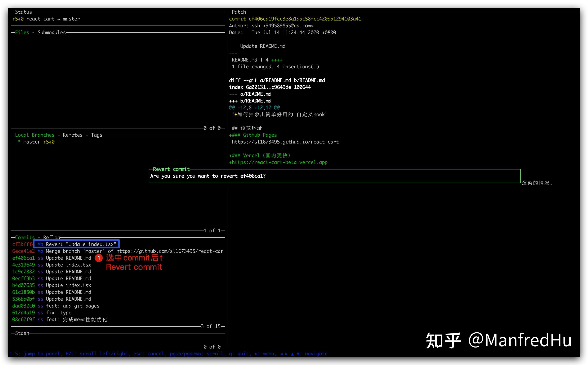The height and width of the screenshot is (365, 588).
Task: Click the red numbered annotation circle 1
Action: point(99,258)
